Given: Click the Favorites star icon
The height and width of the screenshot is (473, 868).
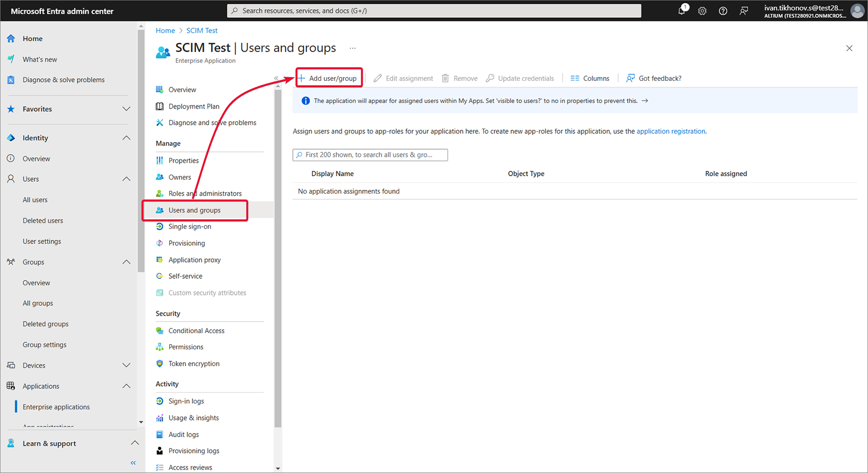Looking at the screenshot, I should (x=11, y=109).
